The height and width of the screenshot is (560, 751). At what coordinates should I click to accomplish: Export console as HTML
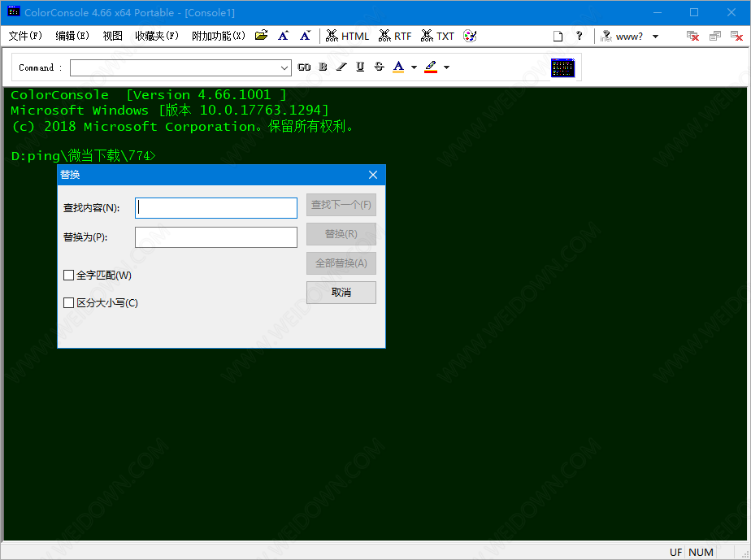[347, 36]
